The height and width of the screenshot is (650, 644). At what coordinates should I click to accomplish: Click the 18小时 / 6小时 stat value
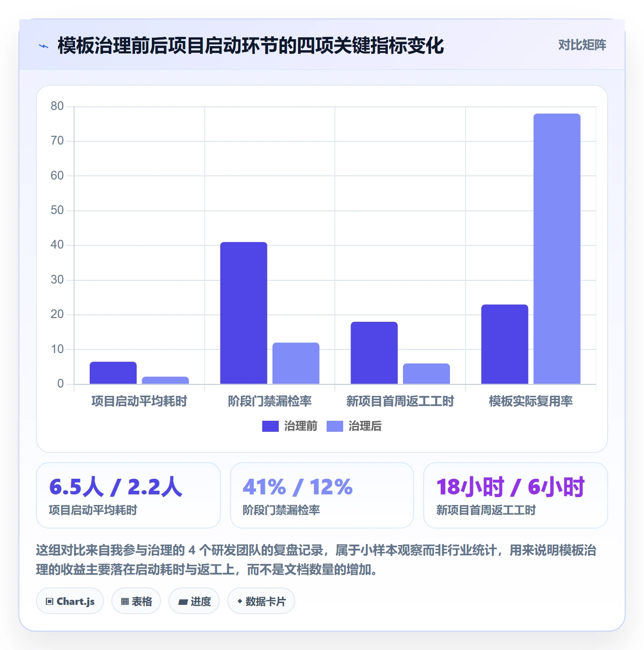click(x=511, y=487)
